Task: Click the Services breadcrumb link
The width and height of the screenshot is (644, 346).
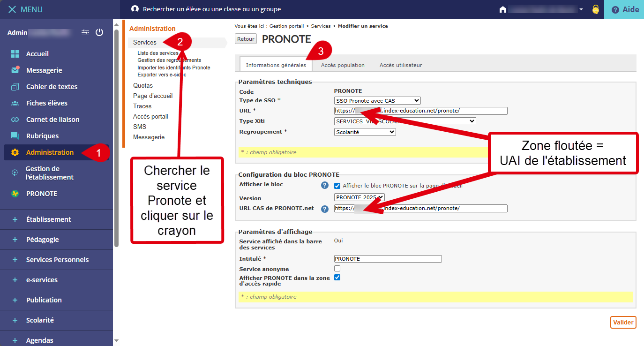Action: [x=321, y=26]
